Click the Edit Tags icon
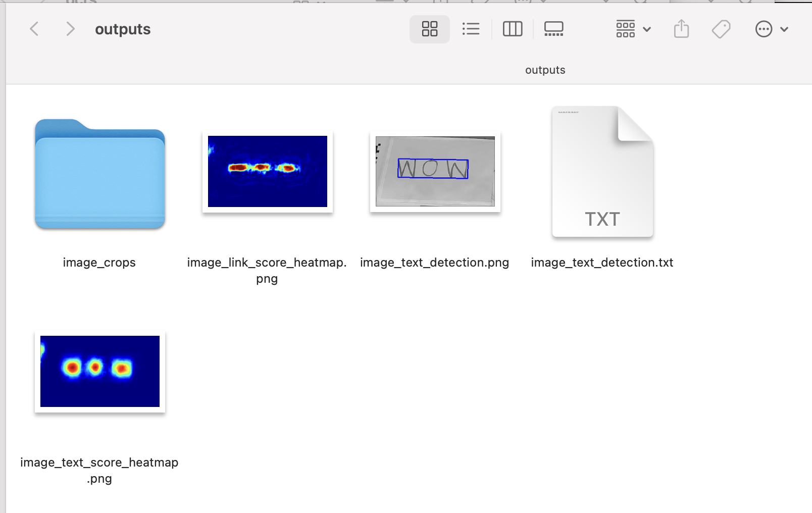 pyautogui.click(x=721, y=29)
